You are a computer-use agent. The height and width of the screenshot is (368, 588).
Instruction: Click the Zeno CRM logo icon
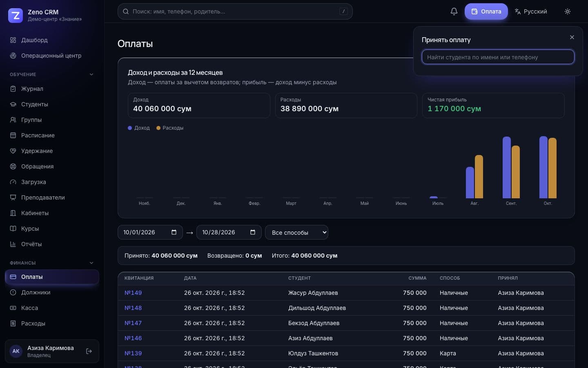click(16, 16)
